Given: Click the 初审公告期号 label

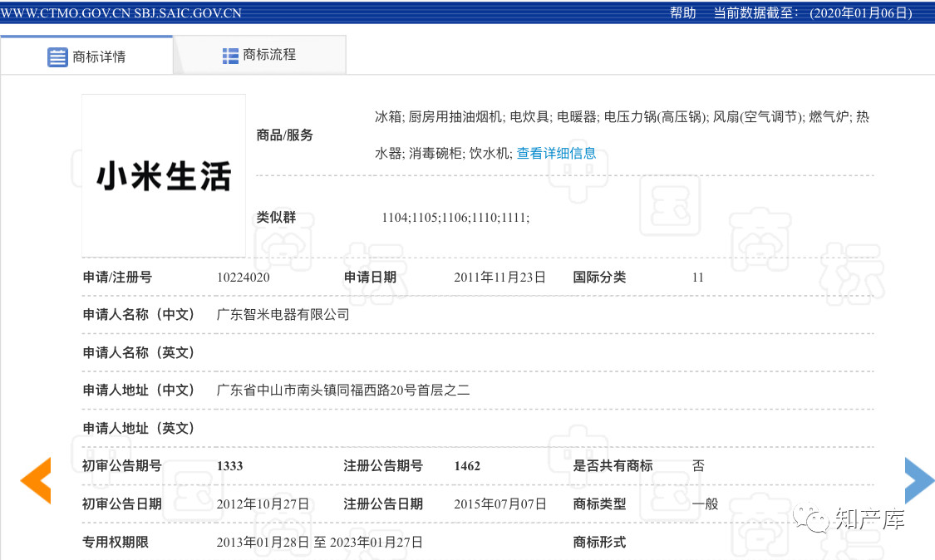Looking at the screenshot, I should (121, 466).
